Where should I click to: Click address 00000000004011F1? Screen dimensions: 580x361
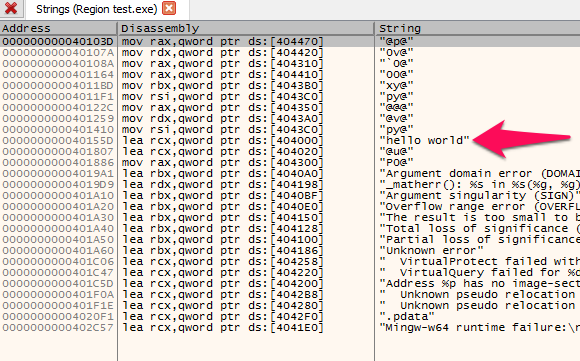58,97
